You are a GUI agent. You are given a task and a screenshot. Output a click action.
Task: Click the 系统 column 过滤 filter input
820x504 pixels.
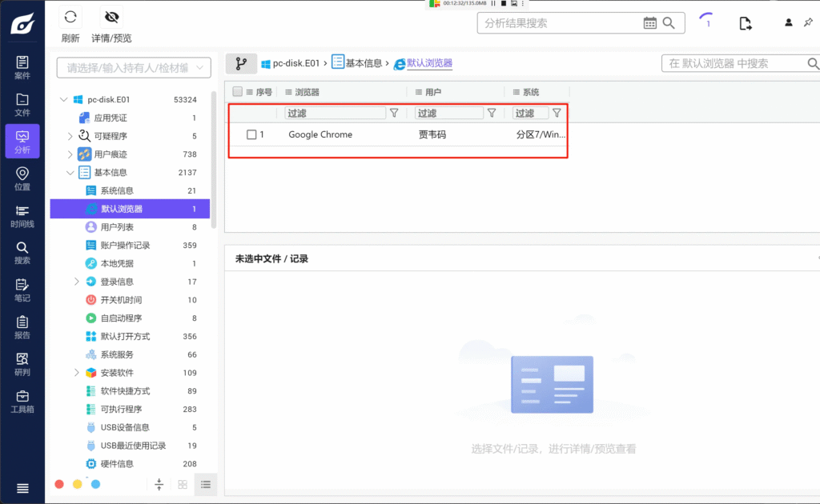point(531,113)
